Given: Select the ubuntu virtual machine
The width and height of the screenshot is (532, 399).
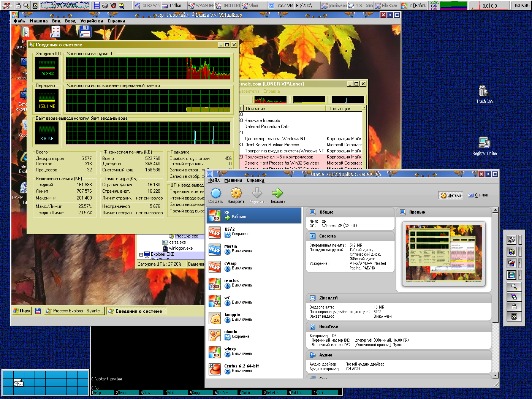Looking at the screenshot, I should pos(255,334).
